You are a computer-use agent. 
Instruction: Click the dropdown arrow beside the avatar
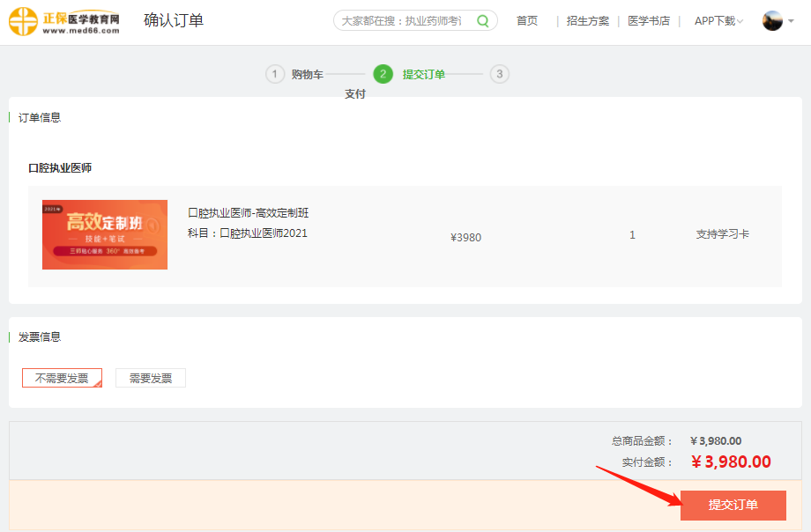pyautogui.click(x=792, y=21)
